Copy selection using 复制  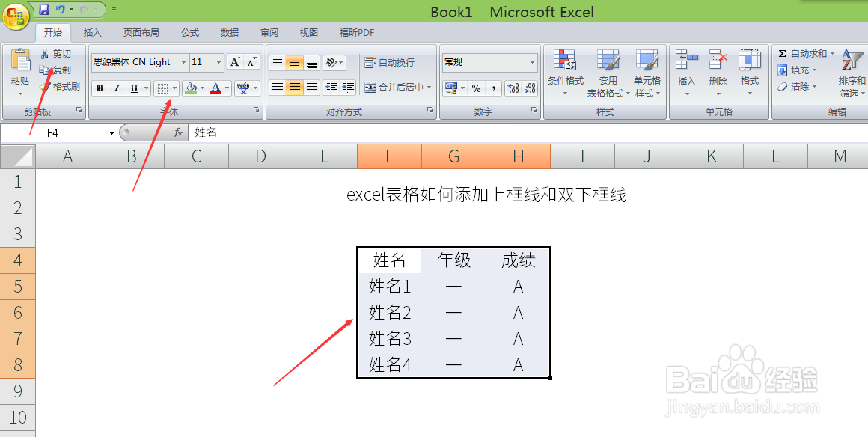pos(55,70)
